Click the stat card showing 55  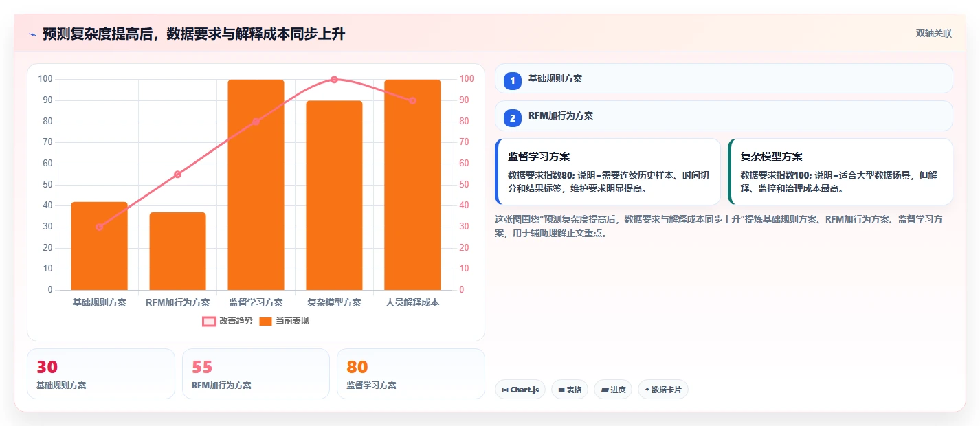point(256,374)
